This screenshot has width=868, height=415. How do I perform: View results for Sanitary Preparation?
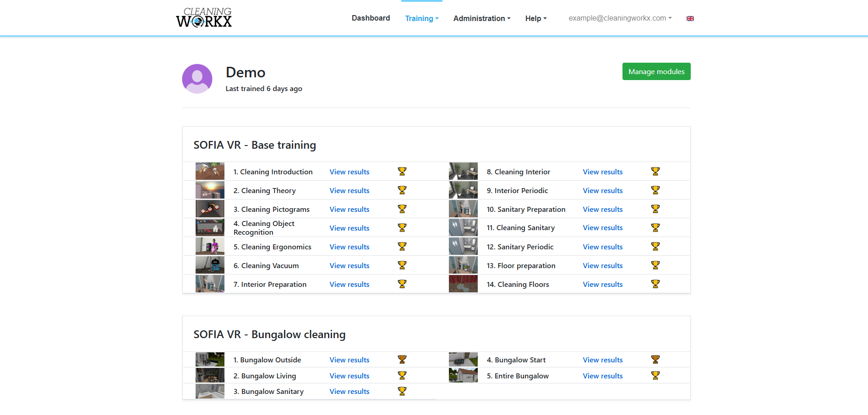[603, 209]
